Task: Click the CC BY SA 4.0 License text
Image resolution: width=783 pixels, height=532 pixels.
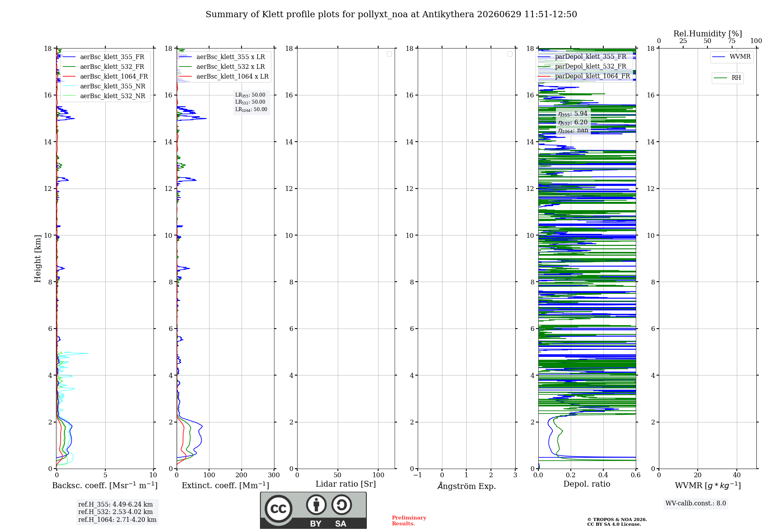Action: tap(614, 524)
